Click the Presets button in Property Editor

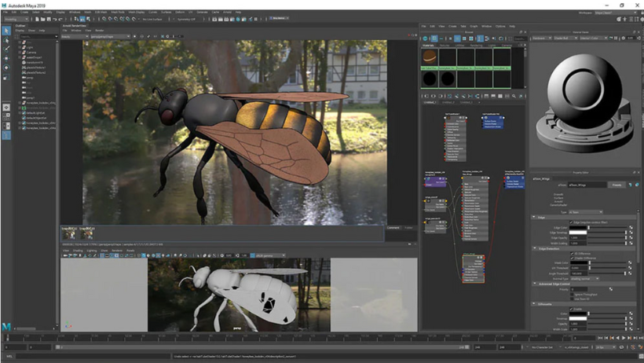[617, 185]
